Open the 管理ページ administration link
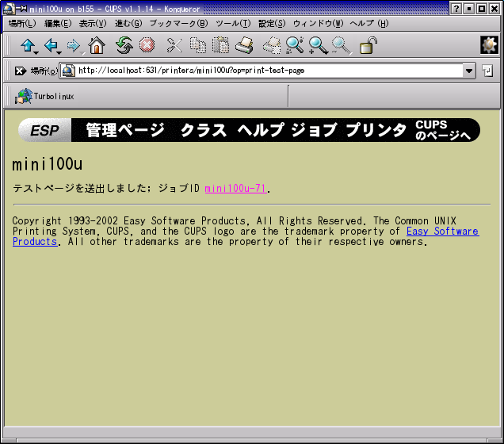Screen dimensions: 504x444 tap(125, 130)
